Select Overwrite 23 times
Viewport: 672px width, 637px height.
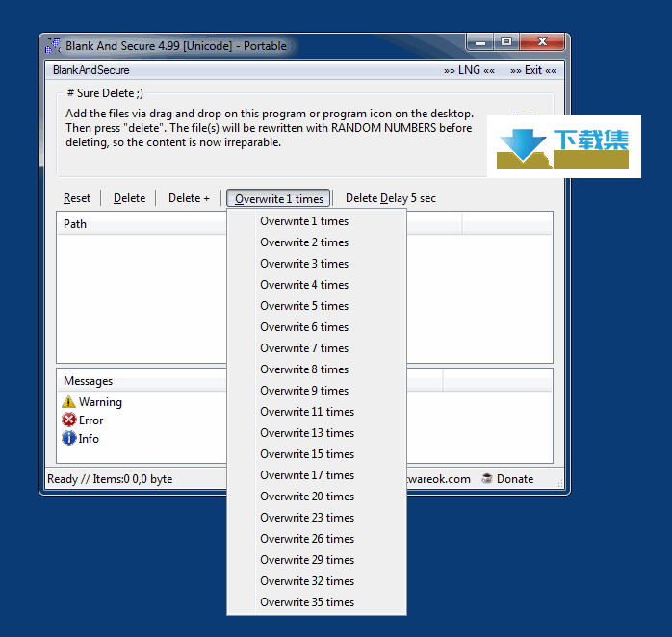317,518
